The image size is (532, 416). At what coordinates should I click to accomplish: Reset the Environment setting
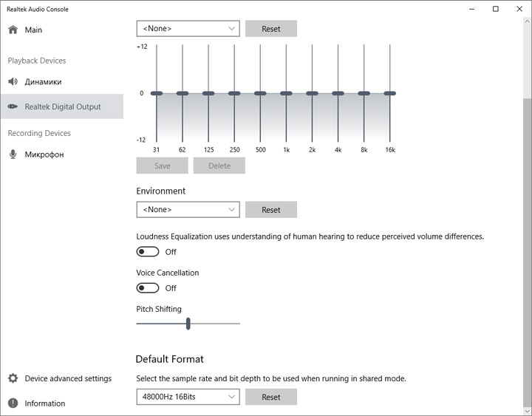[x=271, y=209]
